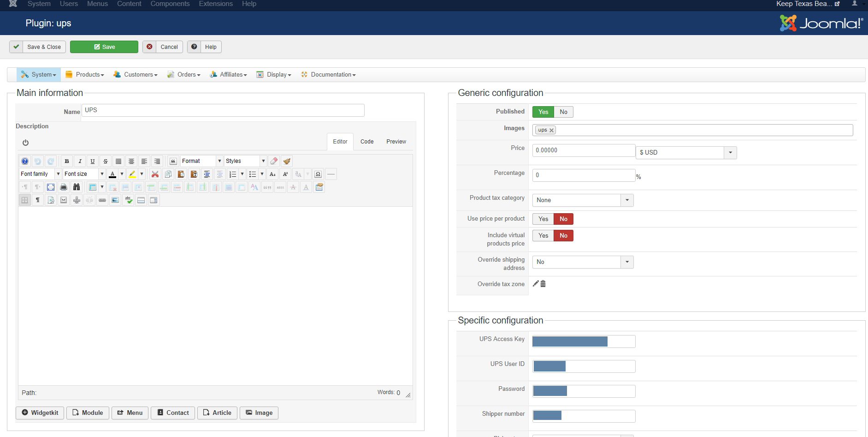
Task: Enable Use price per product Yes
Action: pyautogui.click(x=543, y=219)
